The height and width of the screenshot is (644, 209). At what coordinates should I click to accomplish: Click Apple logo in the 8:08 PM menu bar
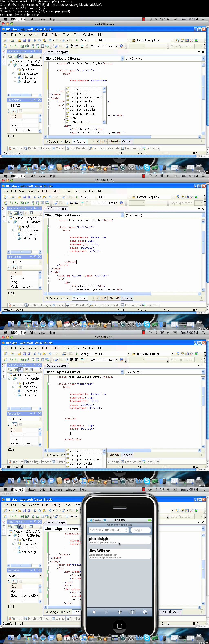(x=6, y=489)
